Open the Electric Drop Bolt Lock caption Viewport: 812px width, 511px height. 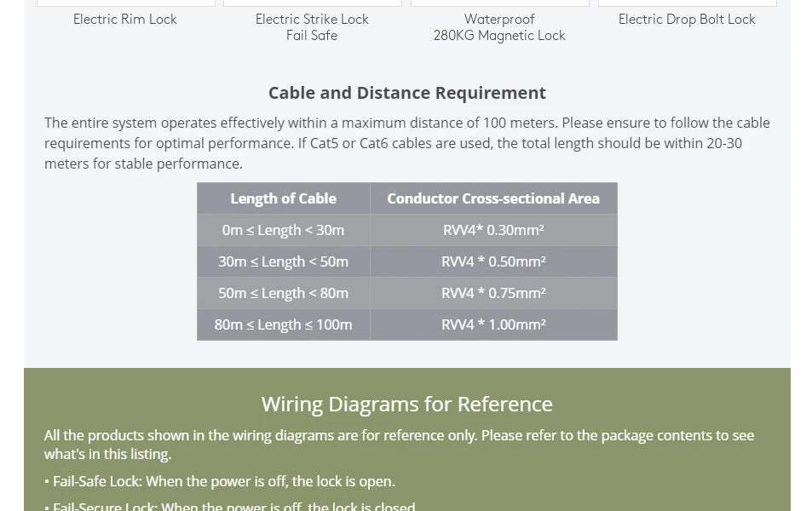pyautogui.click(x=687, y=19)
